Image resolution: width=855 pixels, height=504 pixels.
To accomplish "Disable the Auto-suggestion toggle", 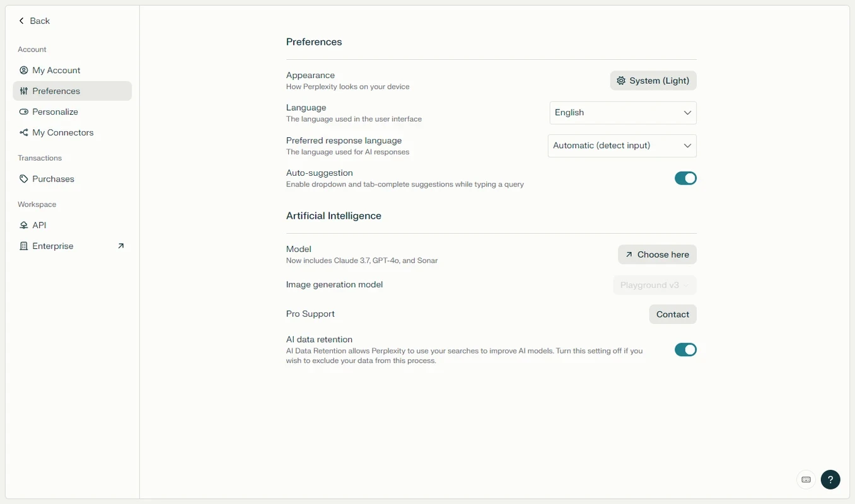I will (685, 178).
